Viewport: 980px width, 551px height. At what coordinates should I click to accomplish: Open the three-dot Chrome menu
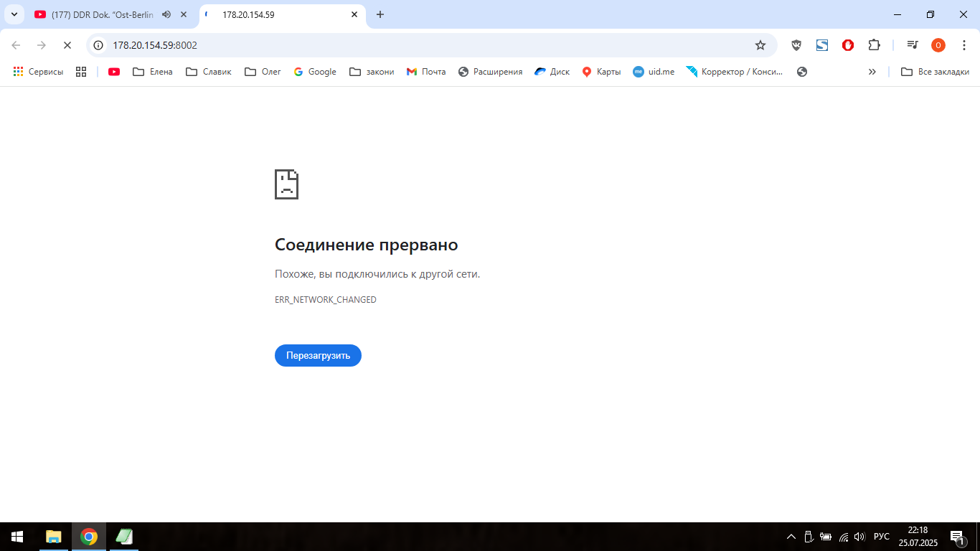[964, 44]
